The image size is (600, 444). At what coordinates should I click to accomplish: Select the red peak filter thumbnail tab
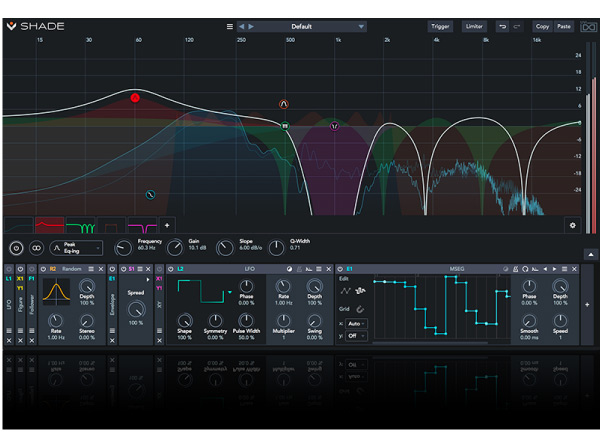[50, 225]
